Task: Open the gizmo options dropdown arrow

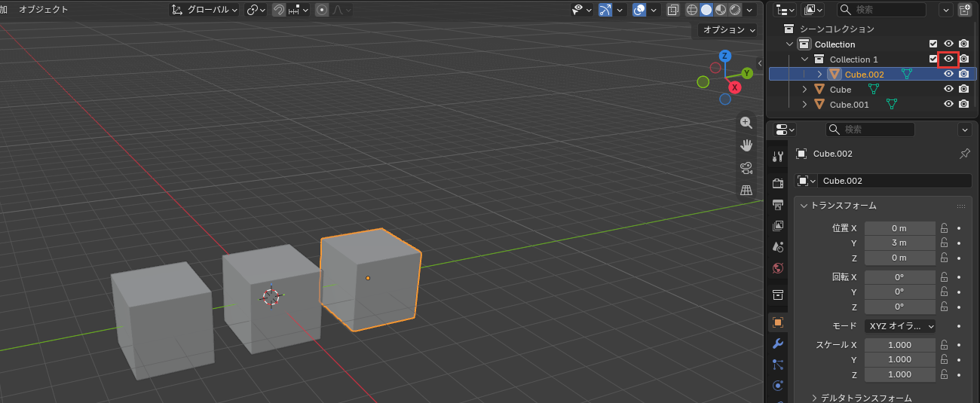Action: coord(620,10)
